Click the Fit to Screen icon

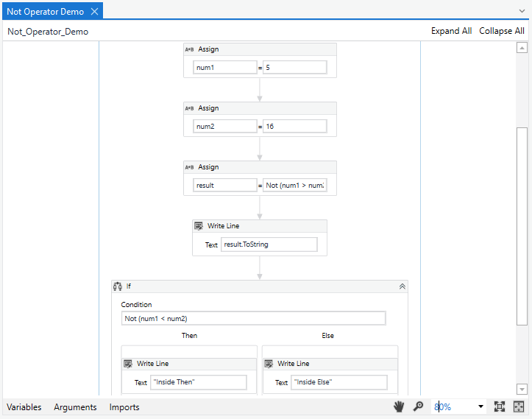click(x=500, y=406)
